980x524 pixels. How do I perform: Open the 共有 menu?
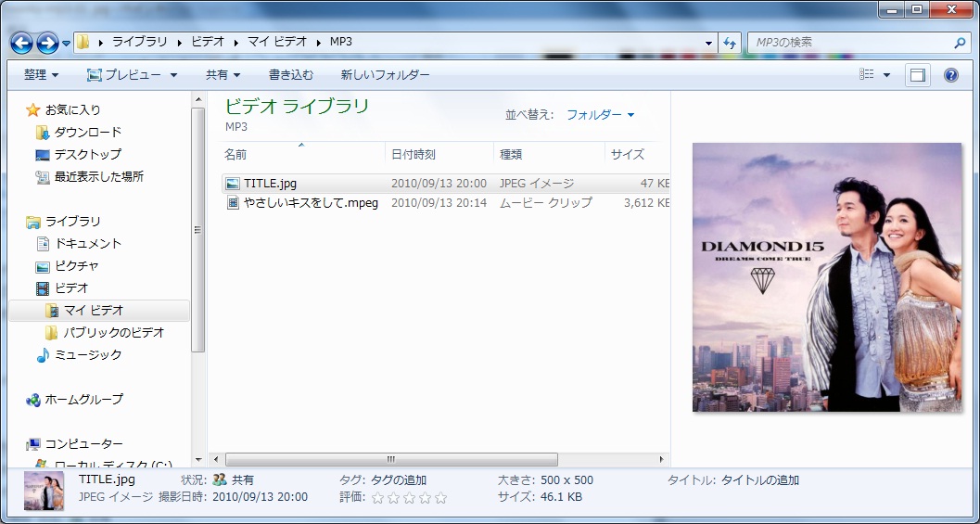(223, 75)
